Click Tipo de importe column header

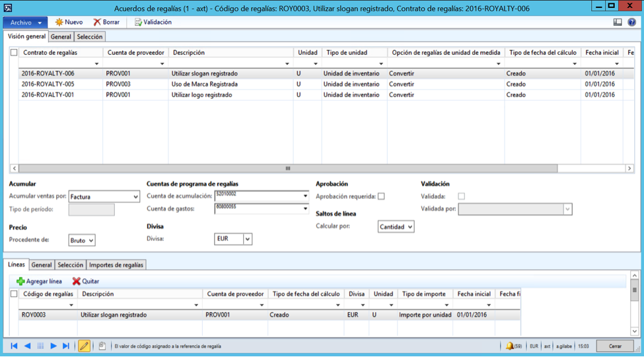(x=424, y=294)
